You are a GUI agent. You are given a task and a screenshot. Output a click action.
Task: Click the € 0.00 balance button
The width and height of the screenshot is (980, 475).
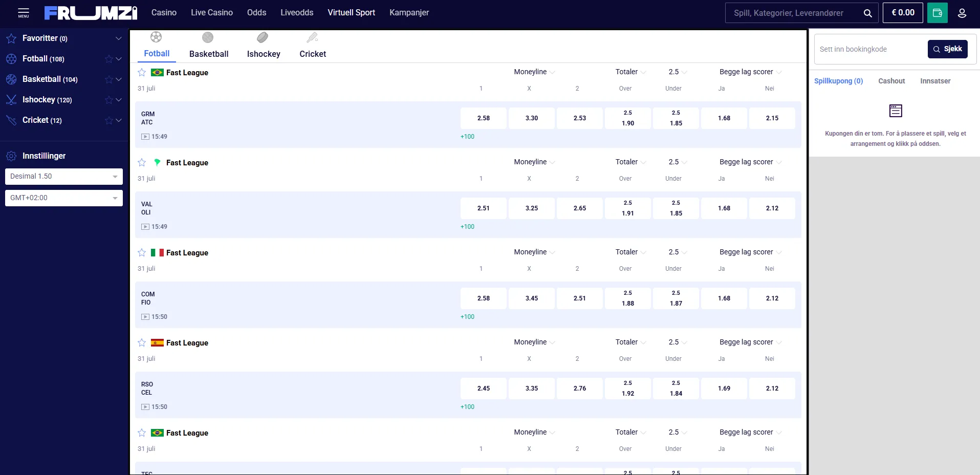(x=903, y=13)
